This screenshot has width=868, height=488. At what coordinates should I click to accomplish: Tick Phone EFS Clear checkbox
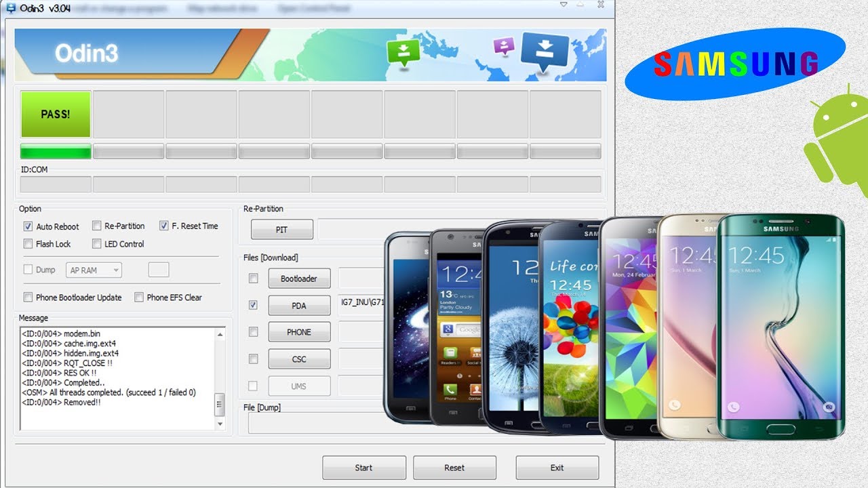139,297
